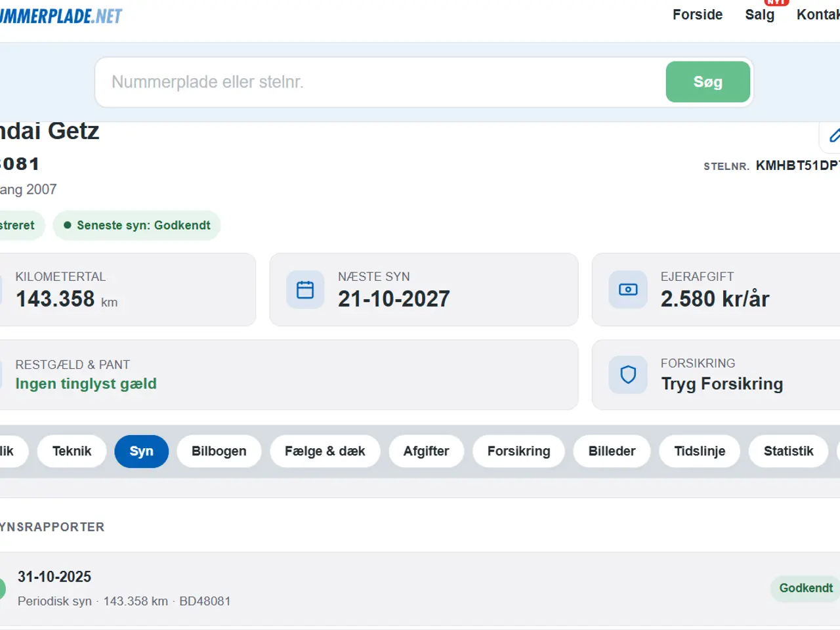Select the Syn tab
This screenshot has height=630, width=840.
tap(141, 451)
